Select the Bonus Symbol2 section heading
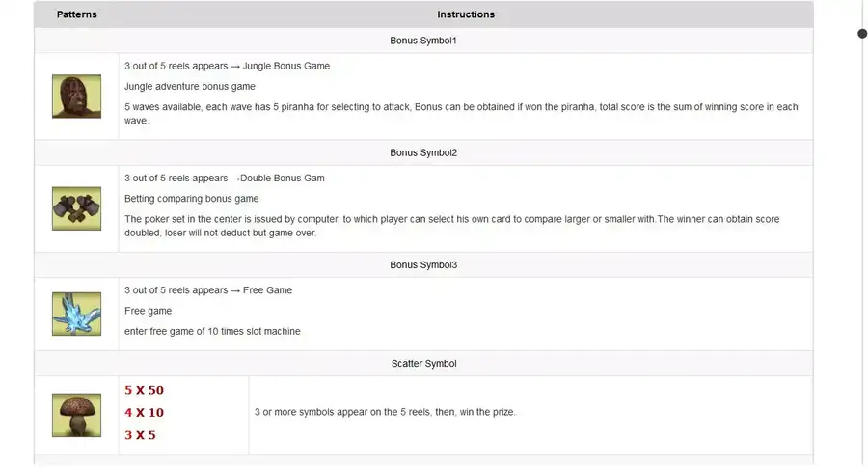The height and width of the screenshot is (468, 868). point(423,152)
